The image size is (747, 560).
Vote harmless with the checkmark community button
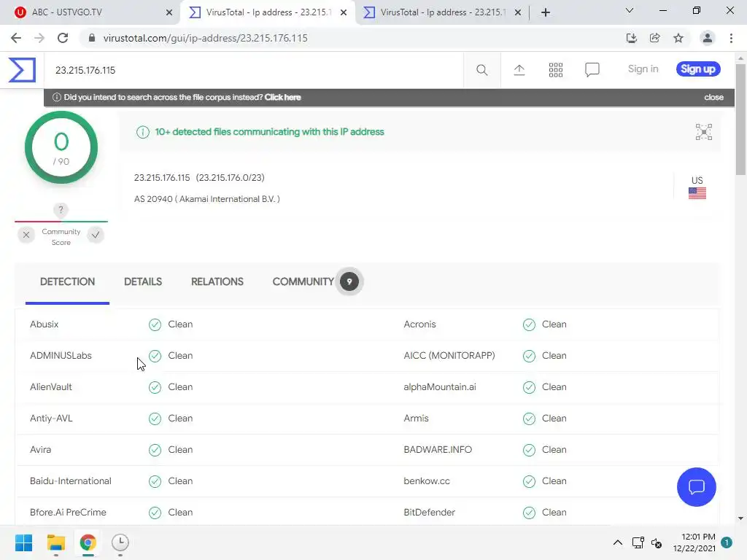pos(96,235)
